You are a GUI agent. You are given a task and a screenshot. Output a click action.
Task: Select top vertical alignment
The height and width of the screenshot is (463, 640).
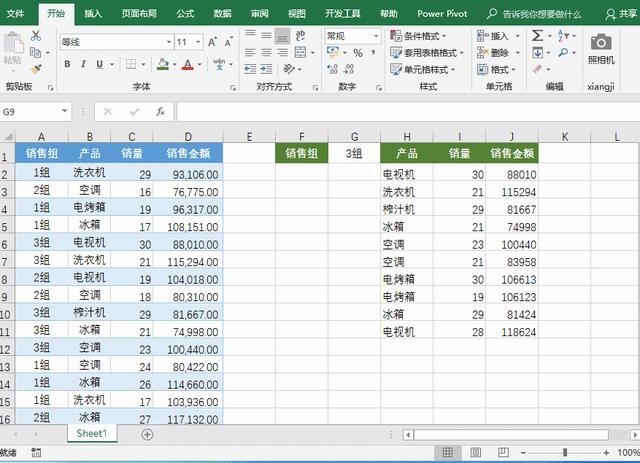click(250, 34)
